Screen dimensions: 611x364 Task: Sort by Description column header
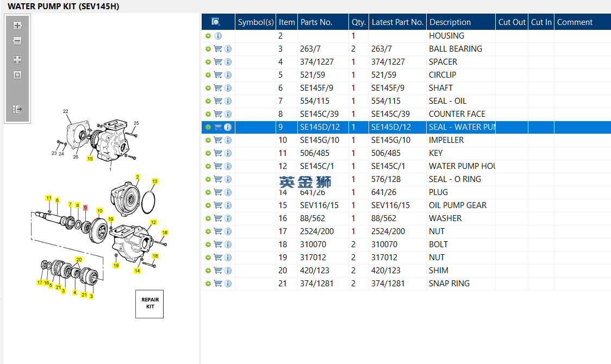[x=461, y=22]
